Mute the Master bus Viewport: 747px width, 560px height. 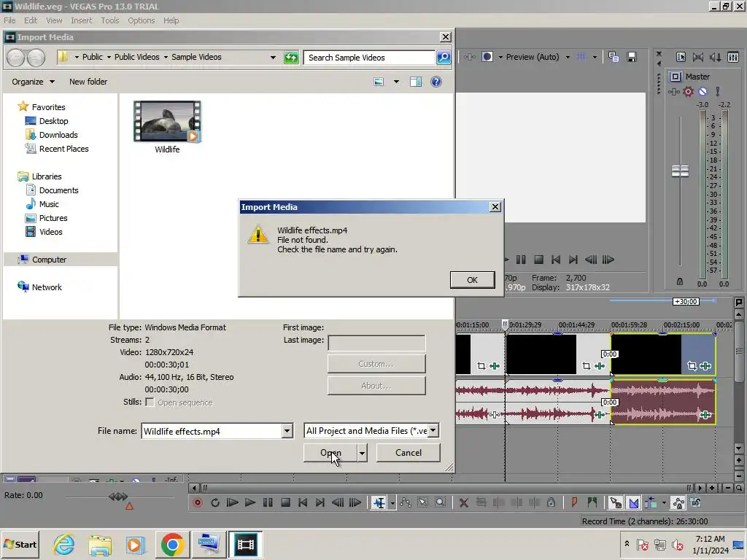703,91
